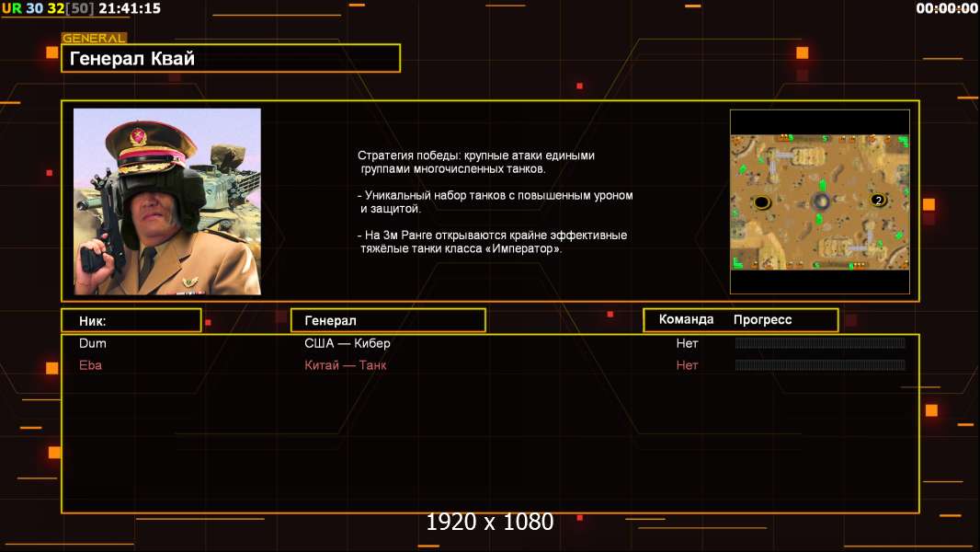Click start position marker 2 on map
The width and height of the screenshot is (980, 552).
(x=878, y=200)
